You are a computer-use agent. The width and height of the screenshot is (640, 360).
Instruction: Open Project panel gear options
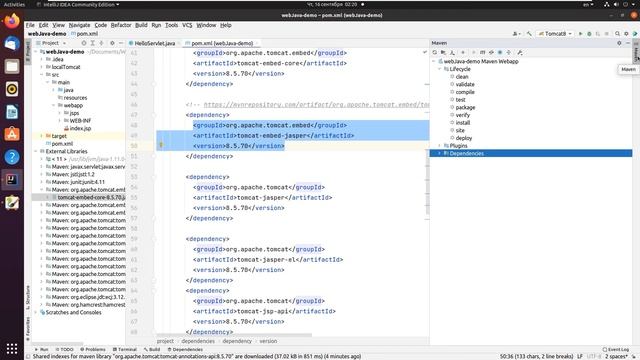point(112,43)
